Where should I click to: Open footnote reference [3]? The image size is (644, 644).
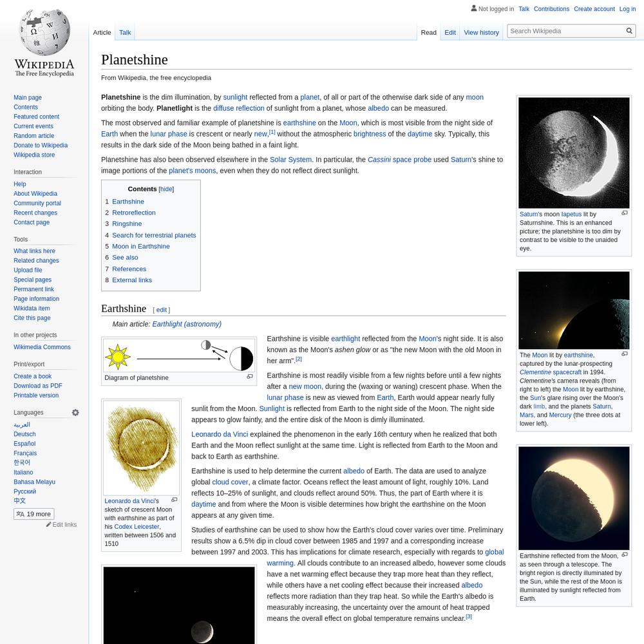pyautogui.click(x=469, y=616)
